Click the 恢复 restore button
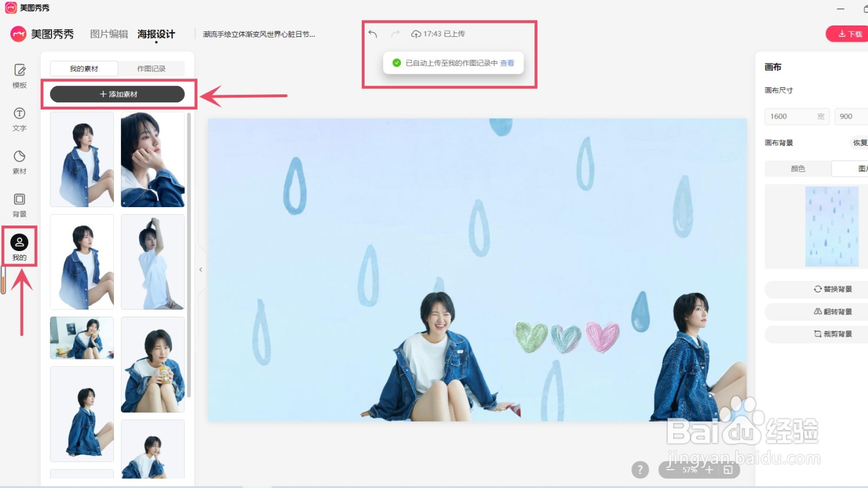The width and height of the screenshot is (868, 488). click(859, 143)
